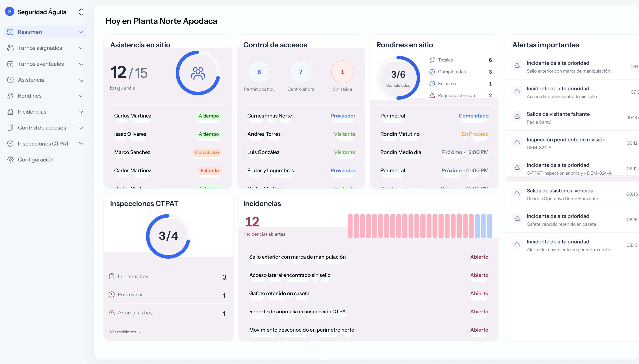Click the 3/4 CTPAT inspections ring

click(x=168, y=236)
